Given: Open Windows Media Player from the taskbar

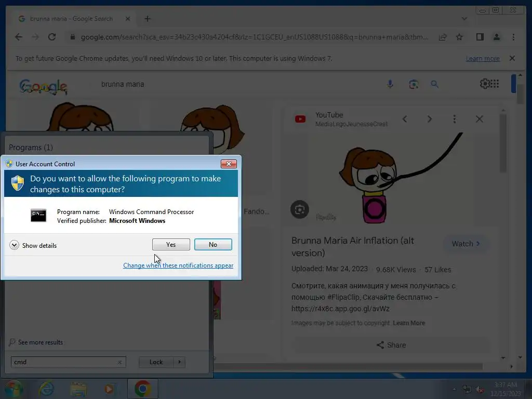Looking at the screenshot, I should (109, 389).
